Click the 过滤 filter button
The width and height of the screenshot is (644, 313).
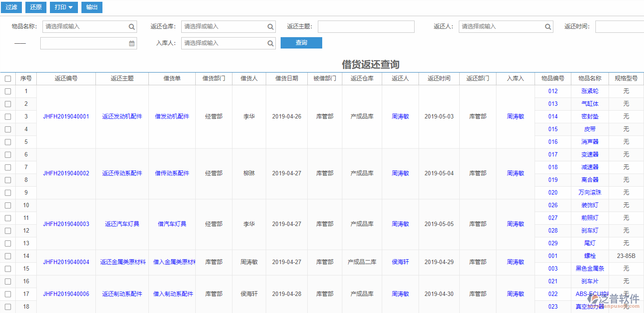click(x=11, y=7)
